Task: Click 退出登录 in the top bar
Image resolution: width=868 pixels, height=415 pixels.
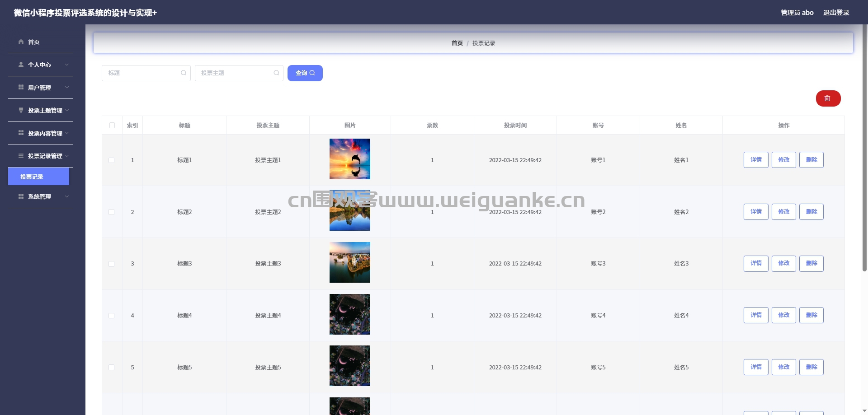Action: [836, 13]
